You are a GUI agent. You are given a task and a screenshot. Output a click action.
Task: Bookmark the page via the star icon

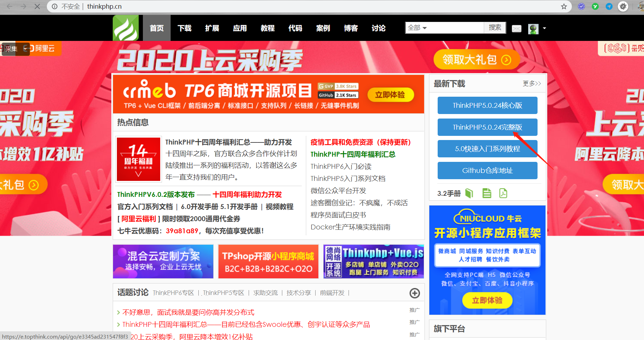[564, 6]
